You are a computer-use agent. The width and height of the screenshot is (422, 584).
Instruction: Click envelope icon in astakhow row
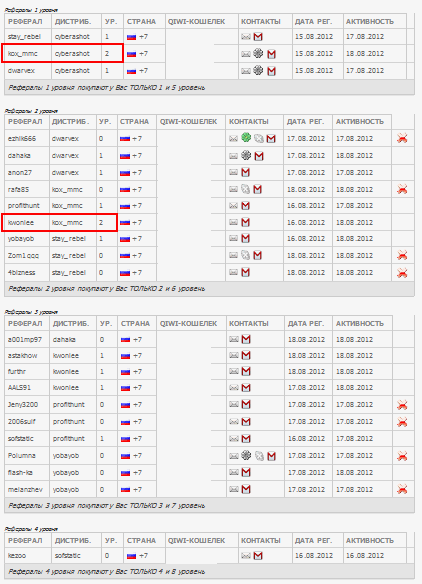(x=234, y=356)
